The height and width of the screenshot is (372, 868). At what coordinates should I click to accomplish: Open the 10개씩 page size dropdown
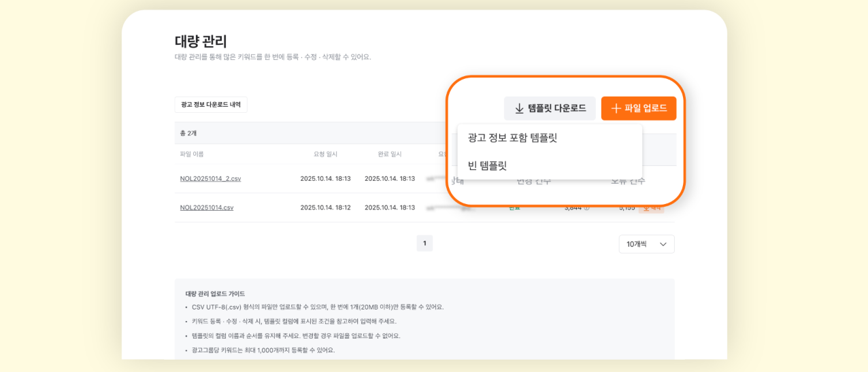(x=646, y=244)
